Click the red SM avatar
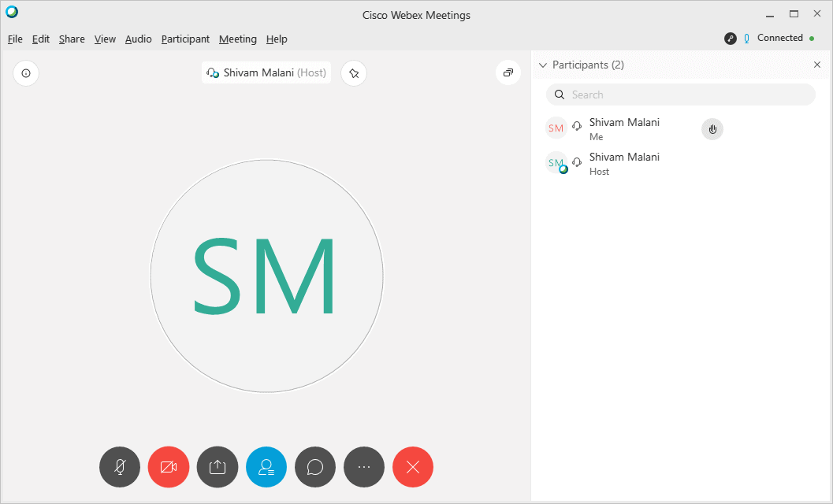Viewport: 833px width, 504px height. pyautogui.click(x=556, y=128)
